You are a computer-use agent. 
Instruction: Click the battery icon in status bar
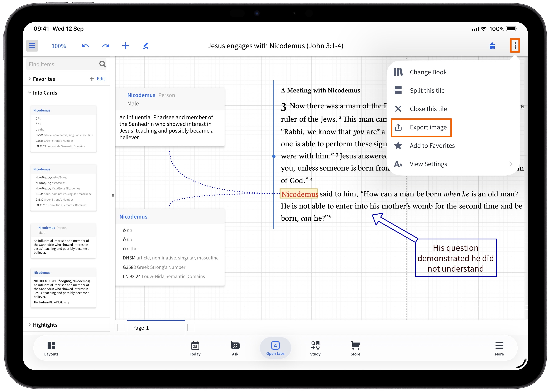511,29
